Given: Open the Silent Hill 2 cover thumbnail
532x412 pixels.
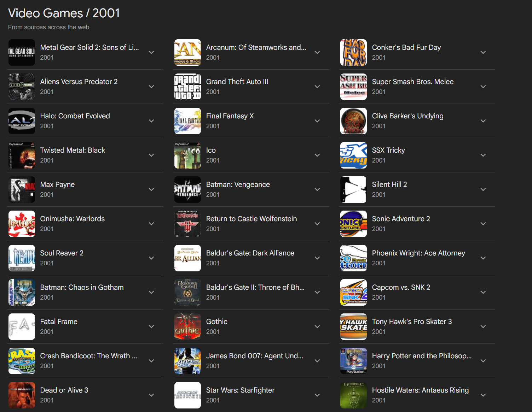Looking at the screenshot, I should [353, 189].
